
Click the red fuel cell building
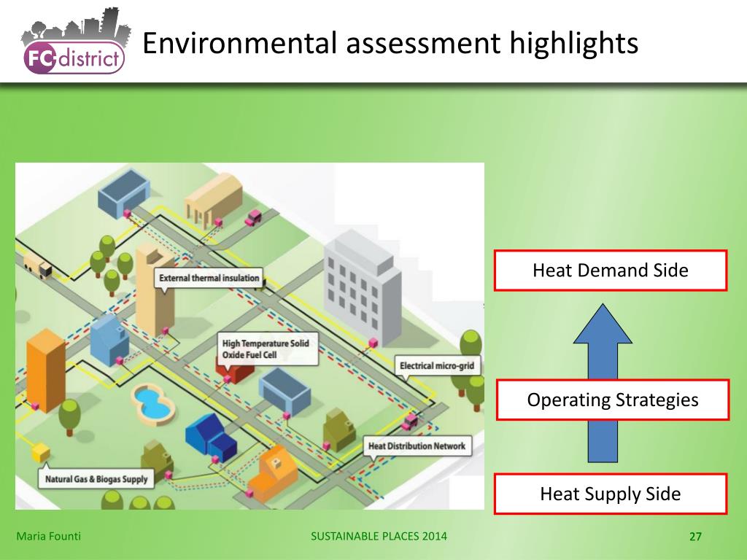click(x=235, y=373)
